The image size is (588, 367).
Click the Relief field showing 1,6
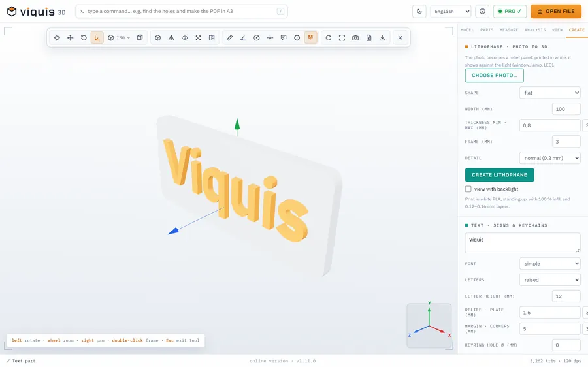tap(549, 312)
